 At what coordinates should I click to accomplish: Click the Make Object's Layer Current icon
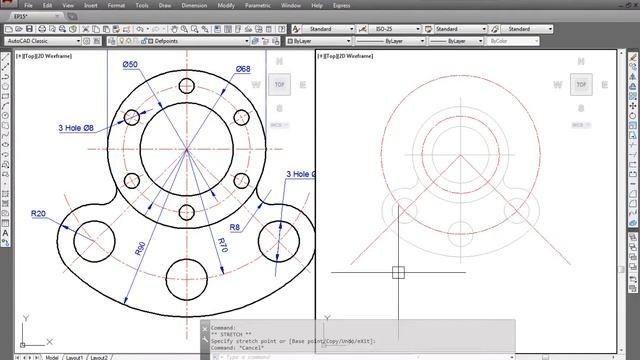[x=256, y=41]
